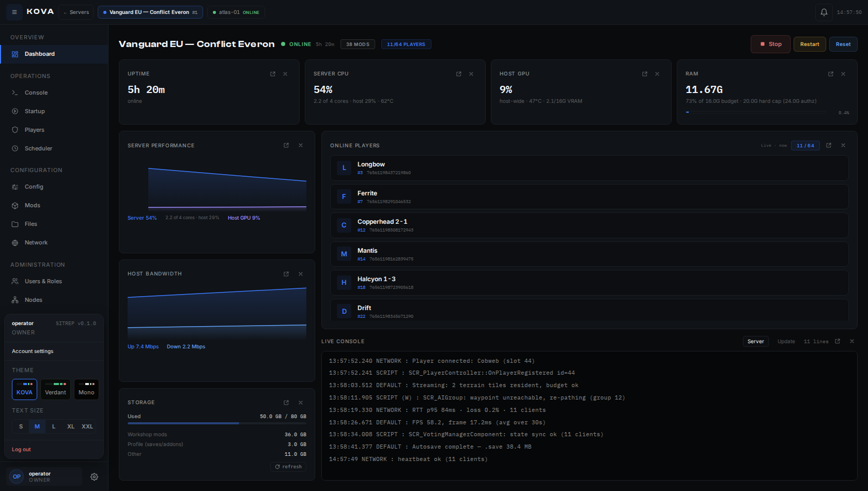Open the notifications bell

pos(824,12)
